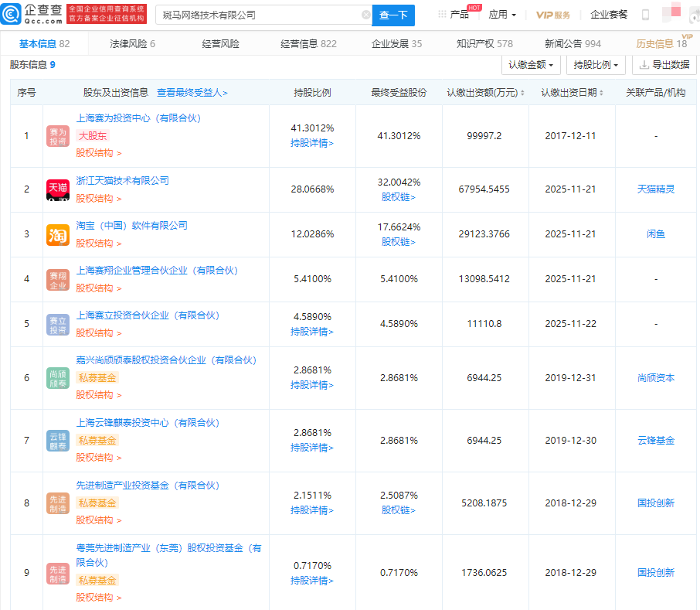This screenshot has width=700, height=610.
Task: Open the 认缴金额 filter dropdown
Action: click(x=531, y=65)
